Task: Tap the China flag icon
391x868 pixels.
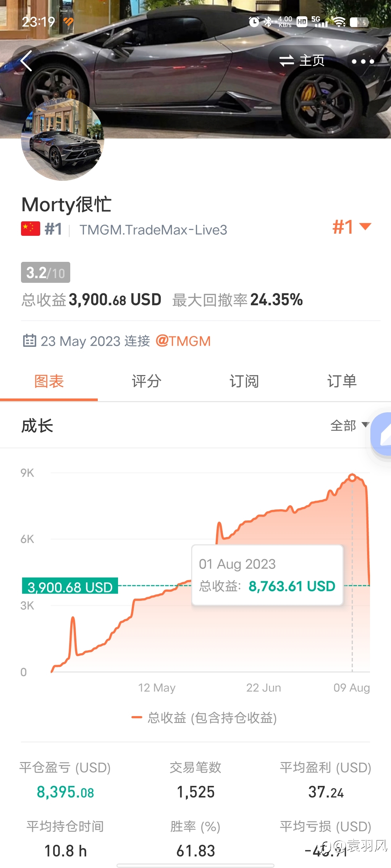Action: (30, 229)
